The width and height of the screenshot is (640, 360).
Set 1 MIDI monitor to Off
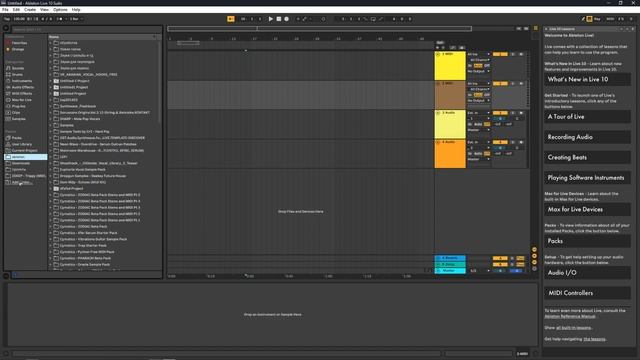pos(487,66)
